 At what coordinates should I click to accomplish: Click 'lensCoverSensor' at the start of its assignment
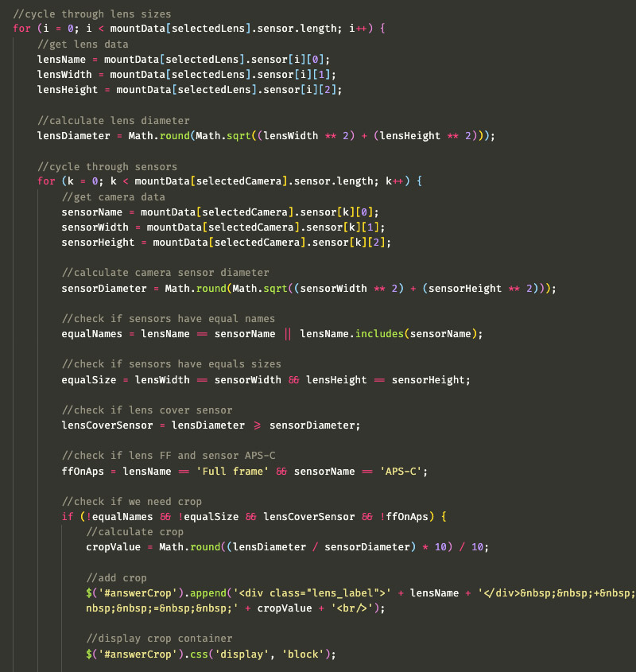coord(107,425)
